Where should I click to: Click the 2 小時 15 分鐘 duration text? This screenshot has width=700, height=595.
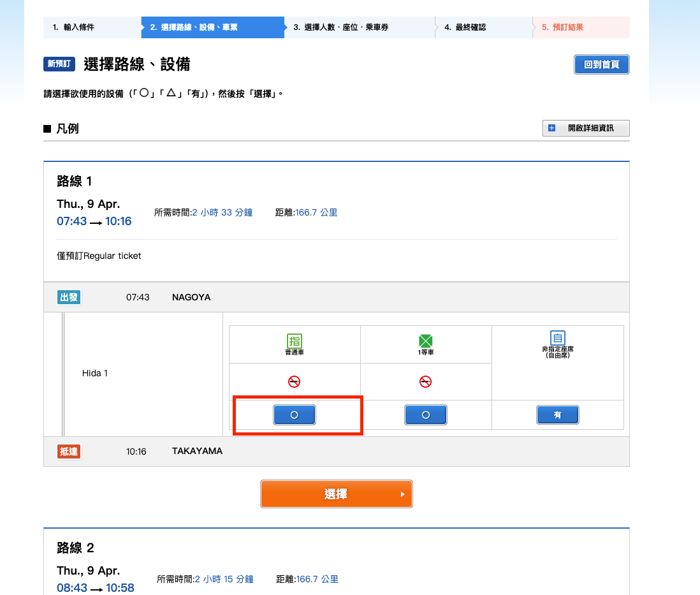(x=224, y=579)
